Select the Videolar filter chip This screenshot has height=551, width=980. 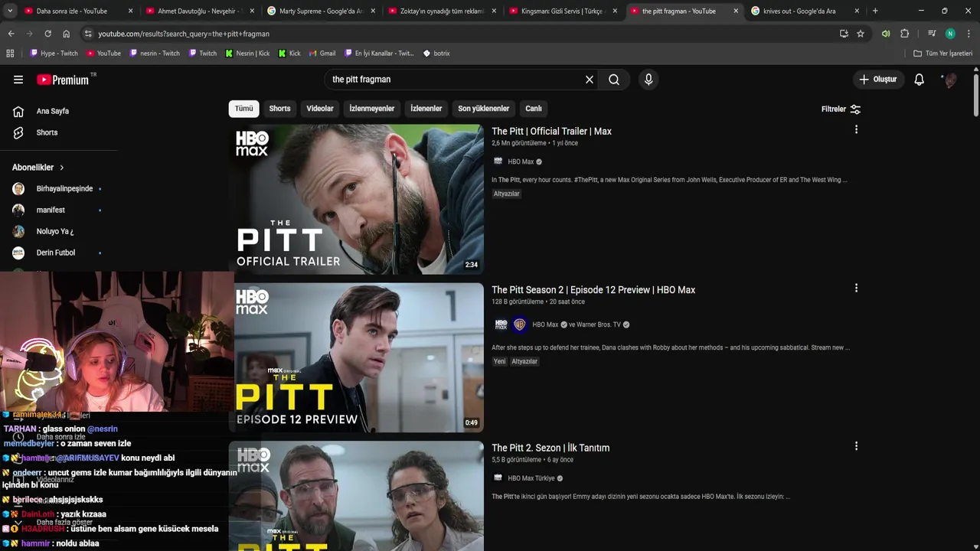[320, 109]
